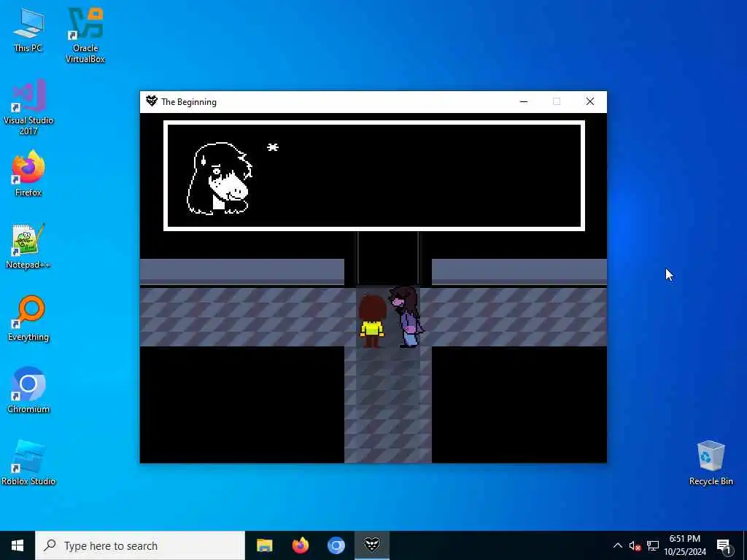747x560 pixels.
Task: Click the heart icon in the game title bar
Action: (x=152, y=101)
